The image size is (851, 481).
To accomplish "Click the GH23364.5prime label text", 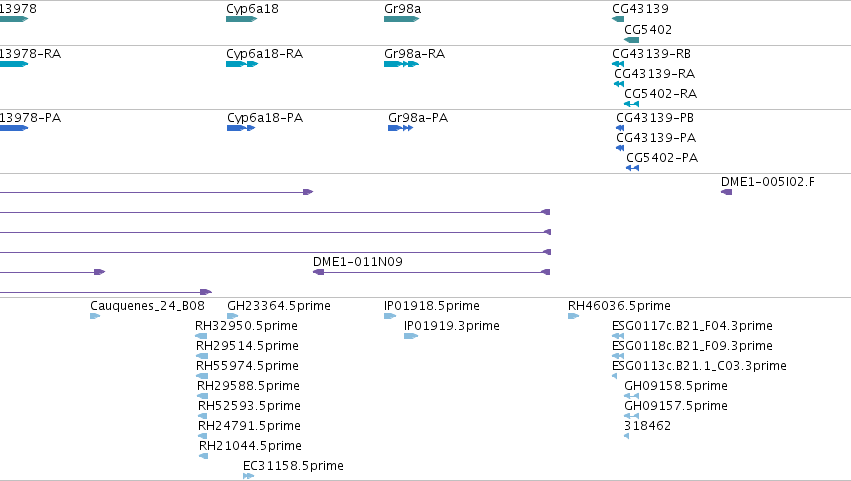I will click(x=279, y=306).
